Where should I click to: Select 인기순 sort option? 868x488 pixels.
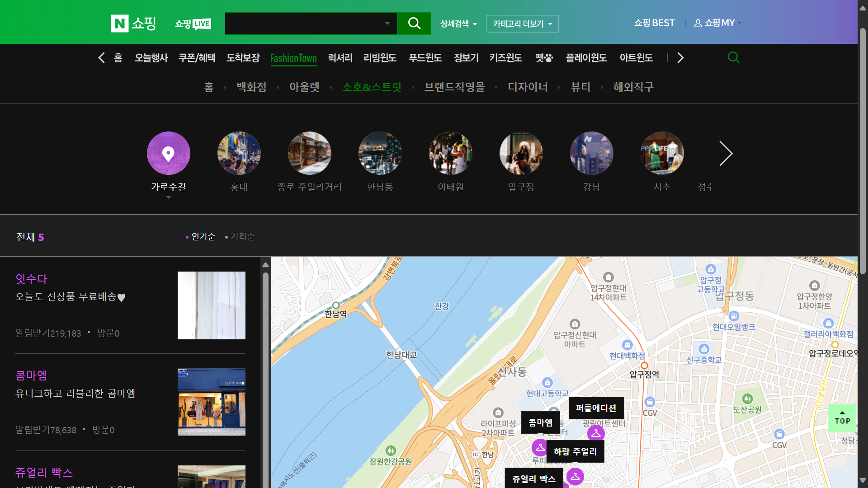tap(203, 237)
